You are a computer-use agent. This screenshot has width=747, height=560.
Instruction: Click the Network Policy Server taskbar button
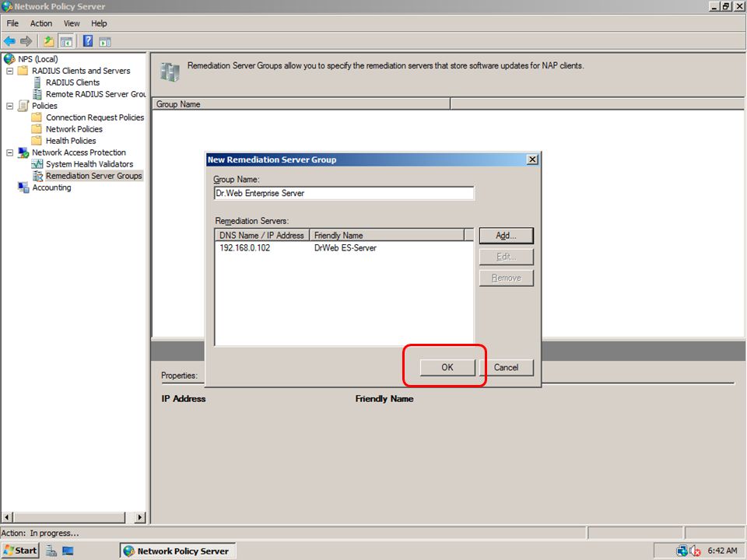click(177, 551)
